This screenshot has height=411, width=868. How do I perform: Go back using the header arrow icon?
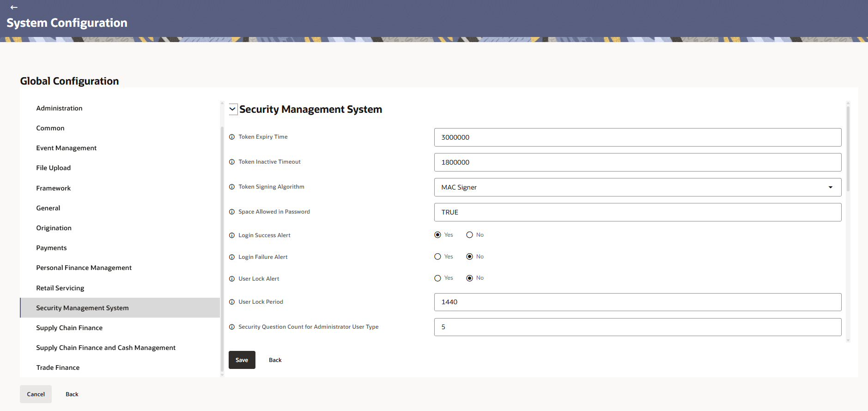click(14, 7)
